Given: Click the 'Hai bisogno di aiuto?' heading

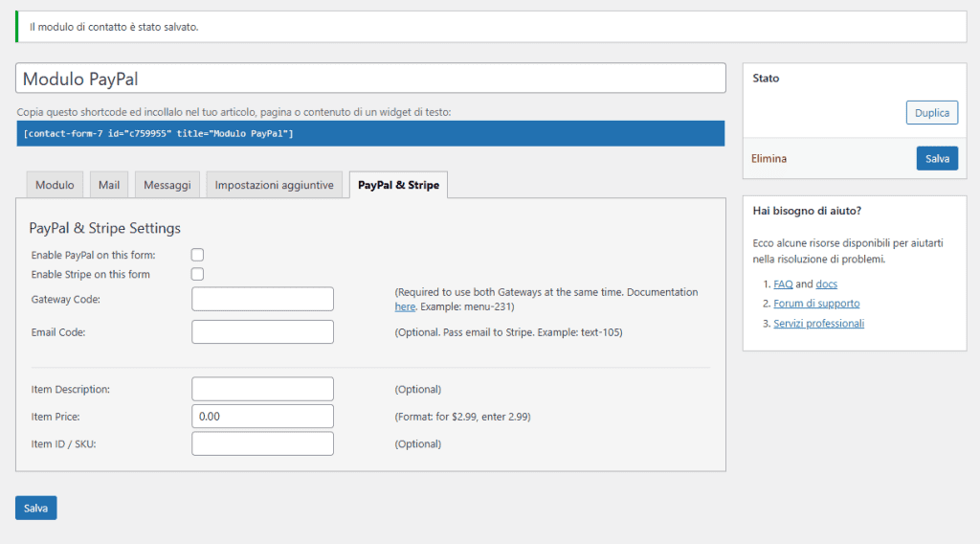Looking at the screenshot, I should tap(807, 211).
